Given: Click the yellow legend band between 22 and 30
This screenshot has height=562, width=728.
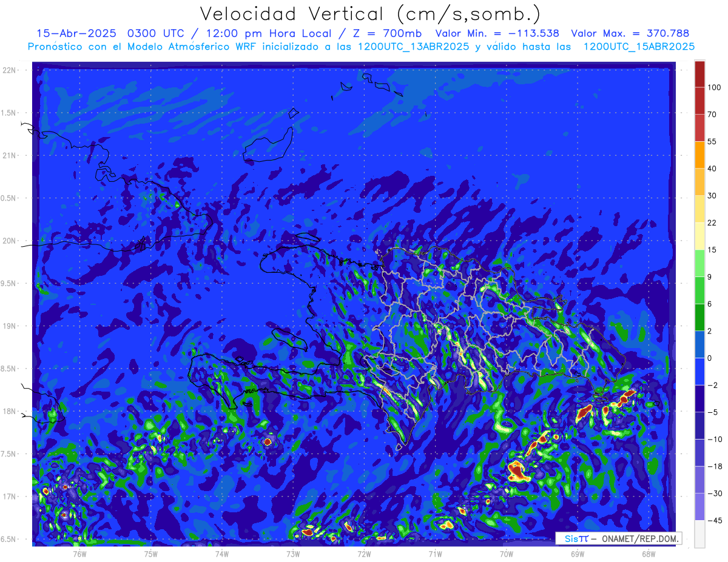Looking at the screenshot, I should (699, 209).
